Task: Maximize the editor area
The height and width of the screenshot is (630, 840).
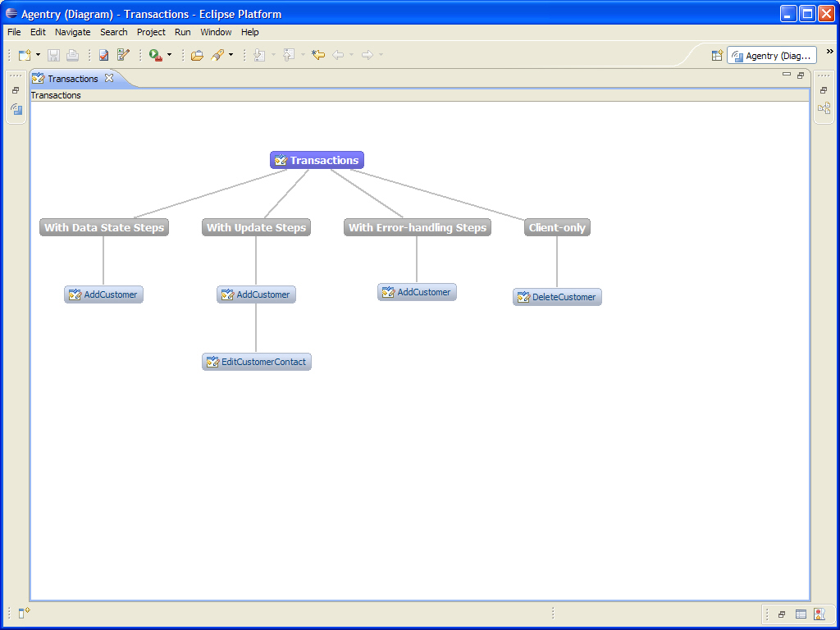Action: point(801,75)
